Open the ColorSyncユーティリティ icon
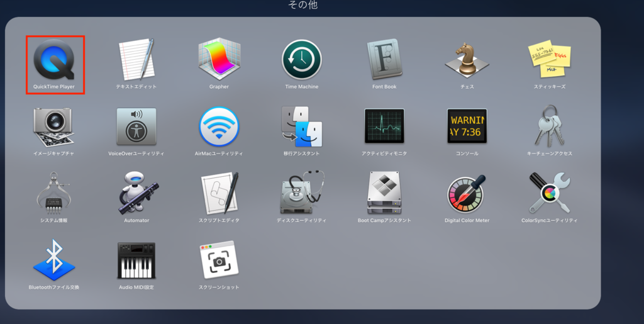The width and height of the screenshot is (644, 324). pyautogui.click(x=550, y=193)
